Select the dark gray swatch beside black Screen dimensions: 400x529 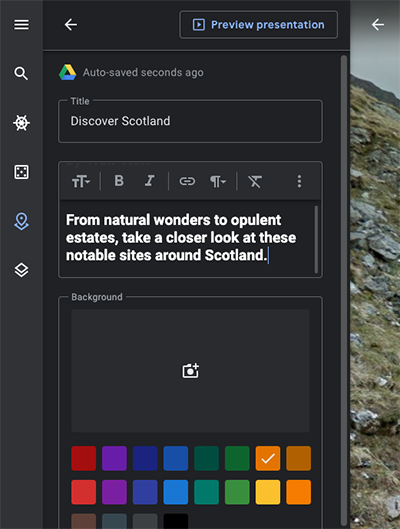[145, 521]
